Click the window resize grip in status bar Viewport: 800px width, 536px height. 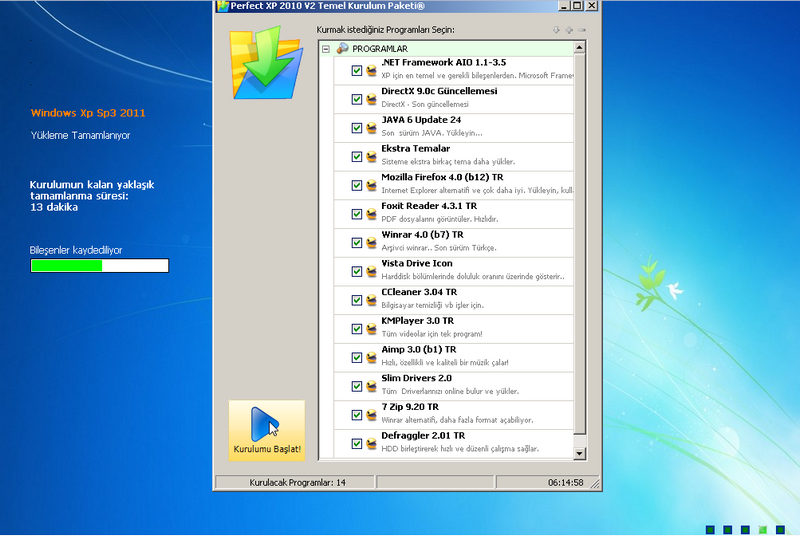pos(595,484)
